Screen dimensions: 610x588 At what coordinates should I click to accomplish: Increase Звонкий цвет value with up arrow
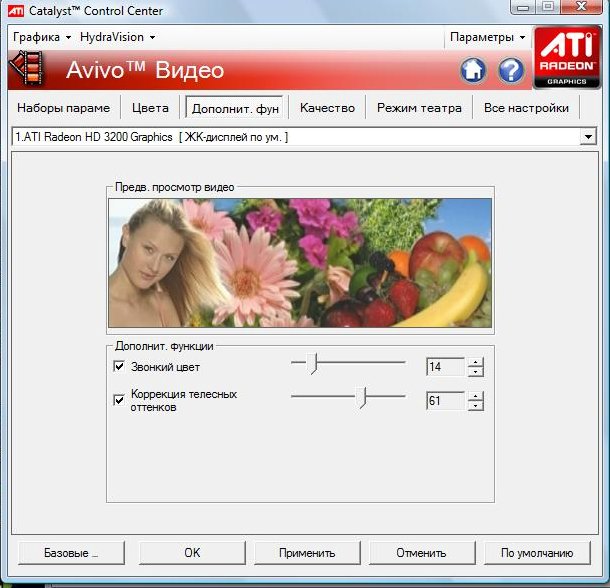click(x=475, y=362)
